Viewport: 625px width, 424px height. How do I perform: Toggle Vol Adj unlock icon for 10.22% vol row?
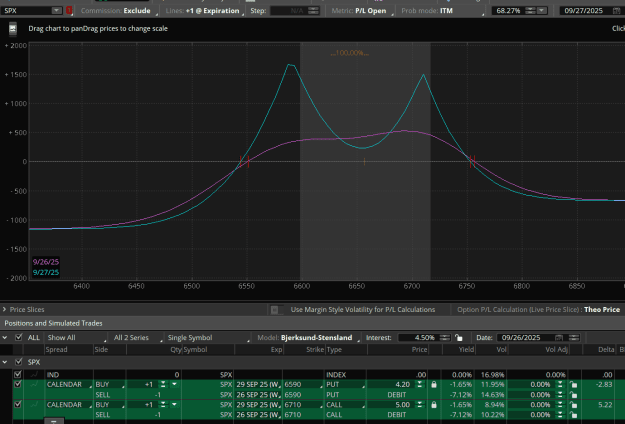coord(573,415)
